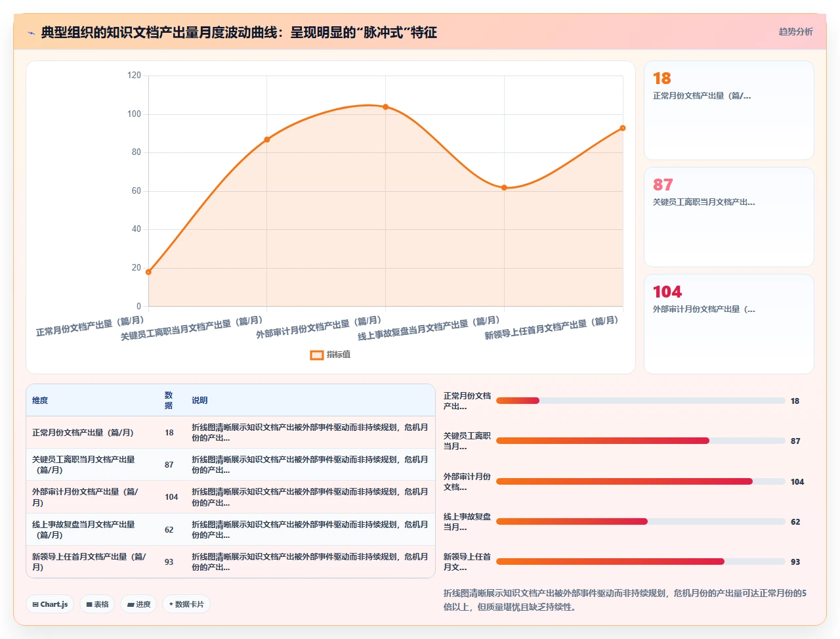Viewport: 840px width, 639px height.
Task: Click x-axis label 新领导上任首月文档产出量
Action: [551, 328]
